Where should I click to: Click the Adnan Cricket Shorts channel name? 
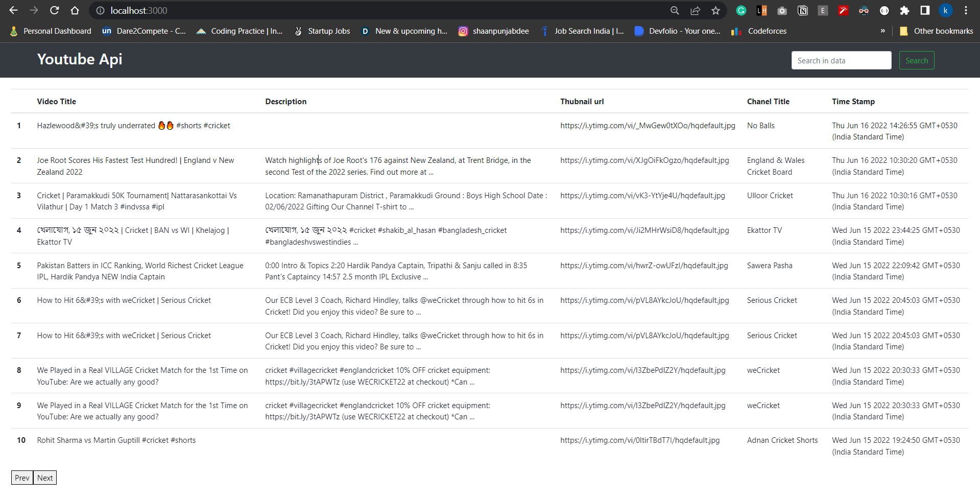(x=782, y=440)
